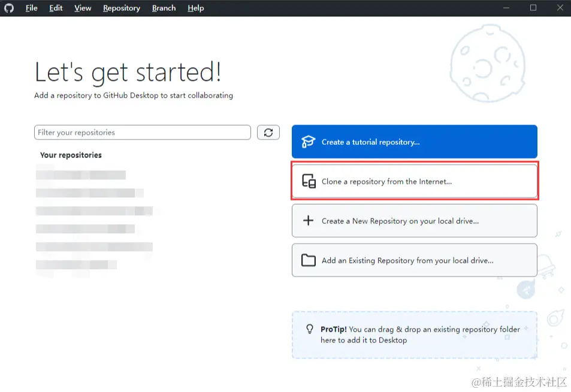Add an Existing Repository from local drive
The image size is (571, 392).
pos(415,260)
